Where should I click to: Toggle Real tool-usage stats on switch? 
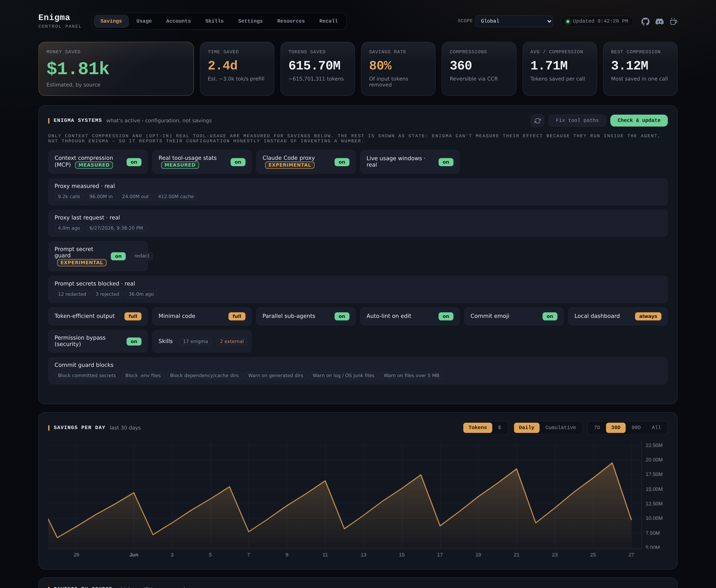tap(238, 162)
